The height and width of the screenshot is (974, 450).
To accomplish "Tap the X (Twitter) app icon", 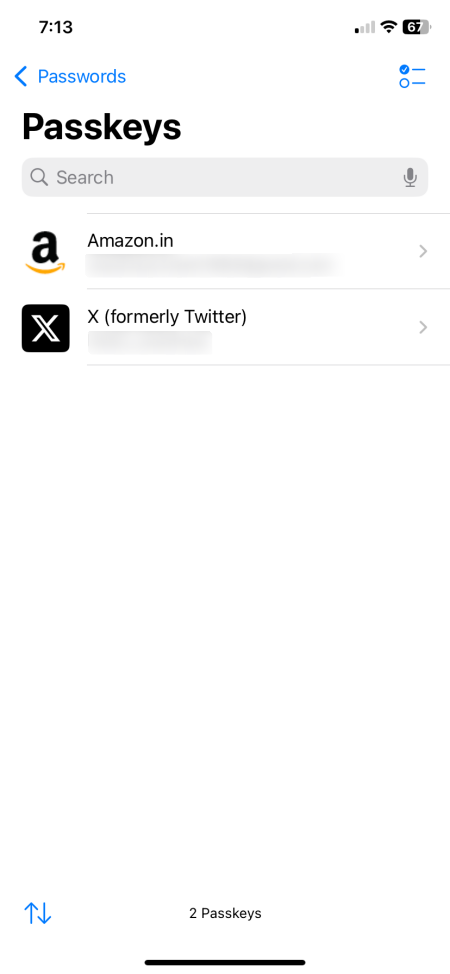I will [x=45, y=328].
